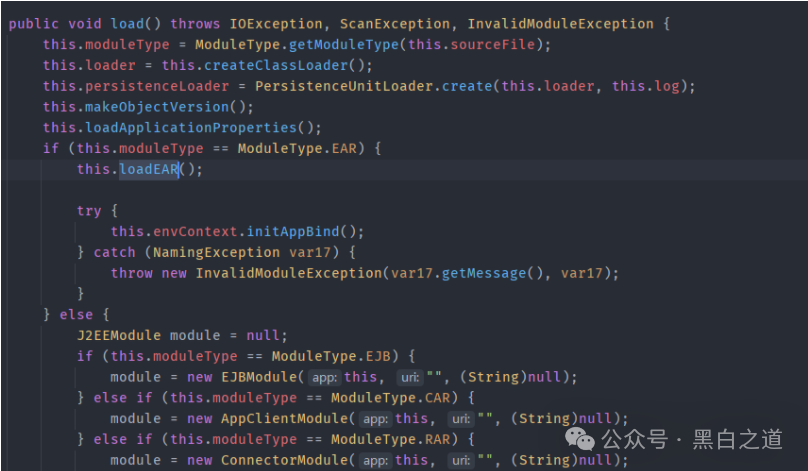Click the initAppBind method call
This screenshot has height=471, width=808.
293,231
